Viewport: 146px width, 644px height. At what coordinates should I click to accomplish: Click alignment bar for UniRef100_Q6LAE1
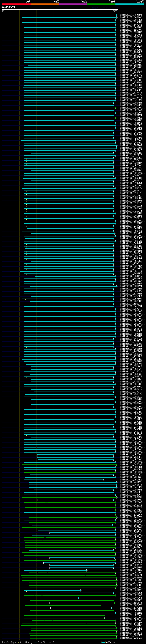point(64,480)
